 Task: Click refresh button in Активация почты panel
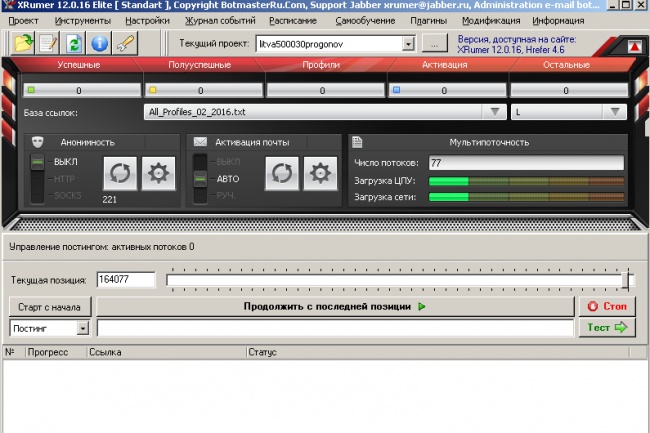pyautogui.click(x=282, y=173)
